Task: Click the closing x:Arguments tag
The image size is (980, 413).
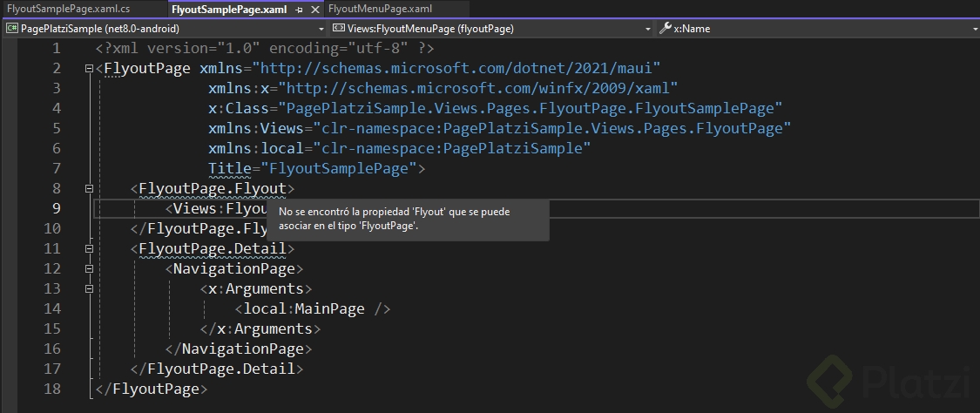Action: pyautogui.click(x=260, y=328)
